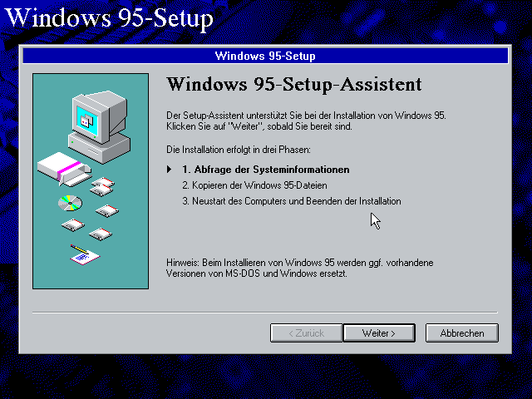Click the black arrow beside step 1
532x399 pixels.
coord(169,169)
